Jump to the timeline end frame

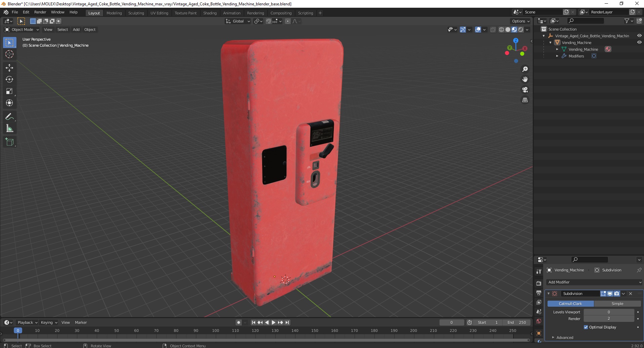287,322
